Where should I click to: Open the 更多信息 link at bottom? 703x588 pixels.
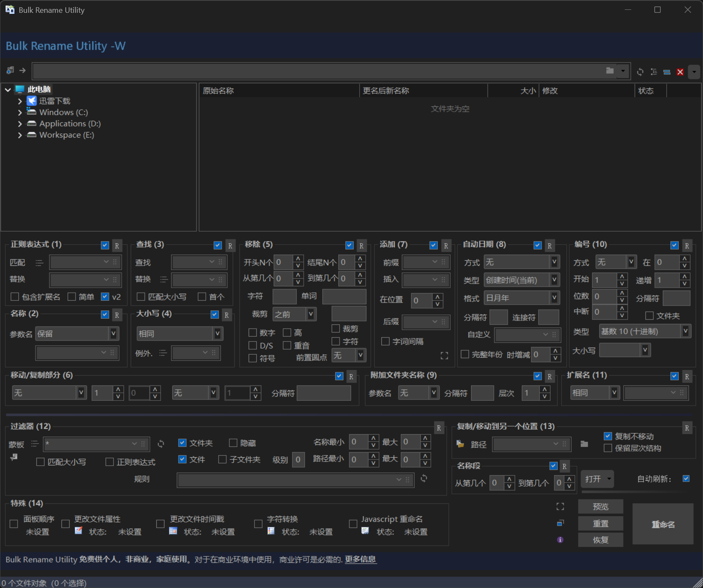pyautogui.click(x=360, y=559)
